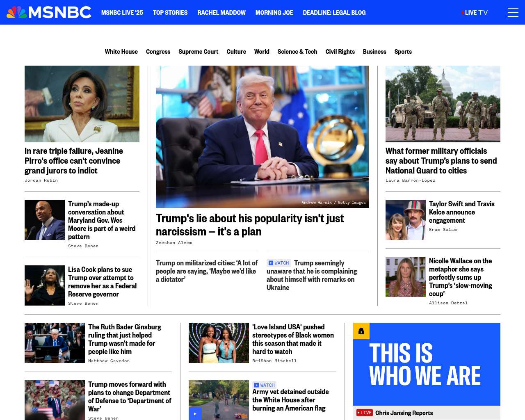Open the Rachel Maddow nav item

point(221,13)
